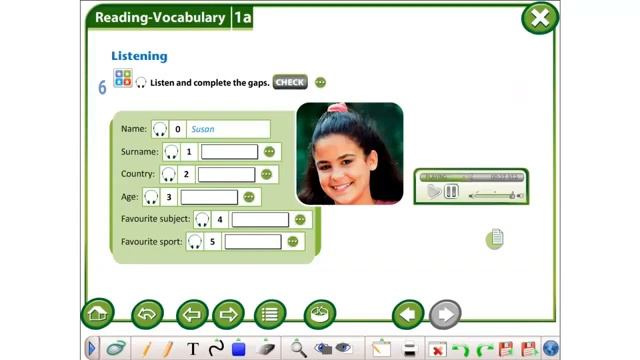Go to the previous page with left arrow outline

192,314
